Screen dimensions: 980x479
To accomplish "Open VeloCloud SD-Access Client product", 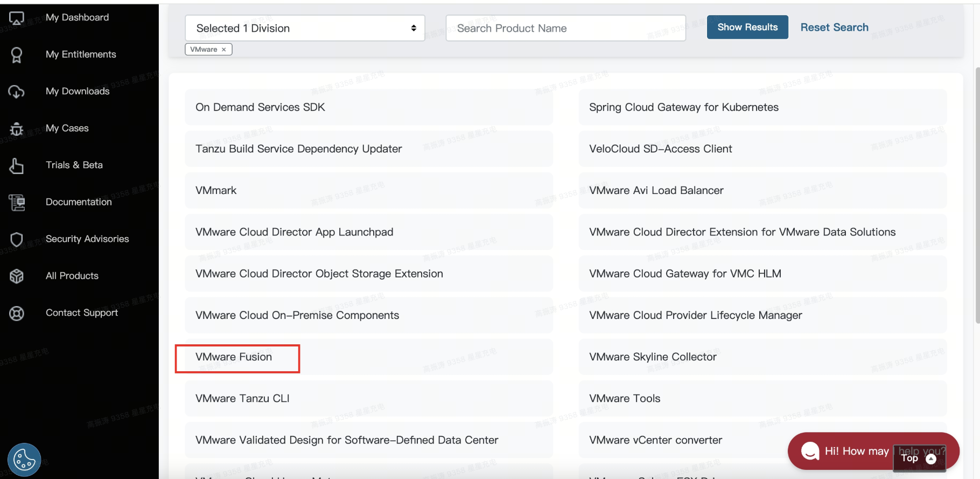I will click(x=762, y=149).
